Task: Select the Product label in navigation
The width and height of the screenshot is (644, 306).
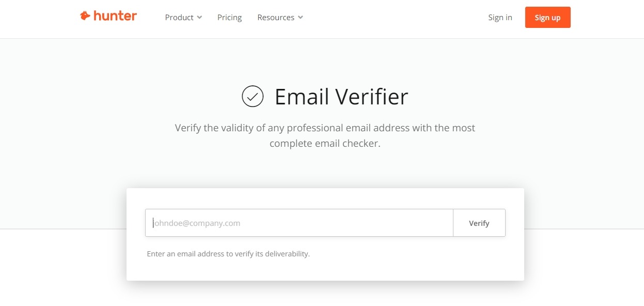Action: [179, 18]
